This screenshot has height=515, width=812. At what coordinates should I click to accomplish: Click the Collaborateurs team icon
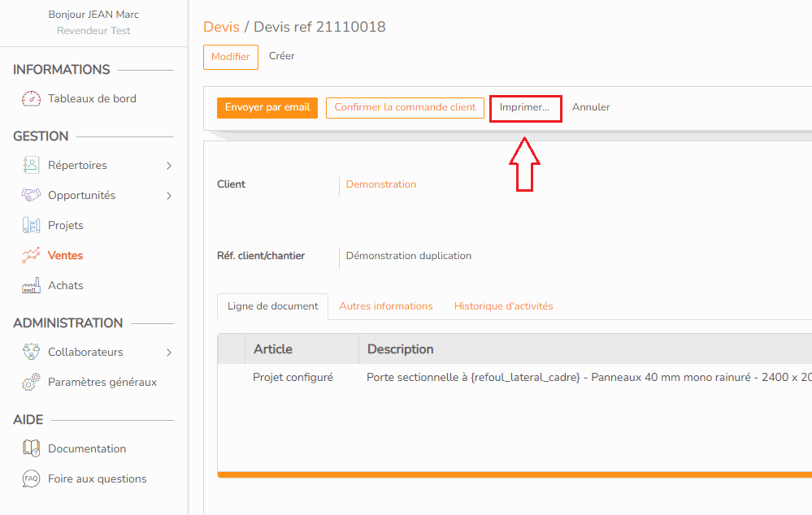31,352
